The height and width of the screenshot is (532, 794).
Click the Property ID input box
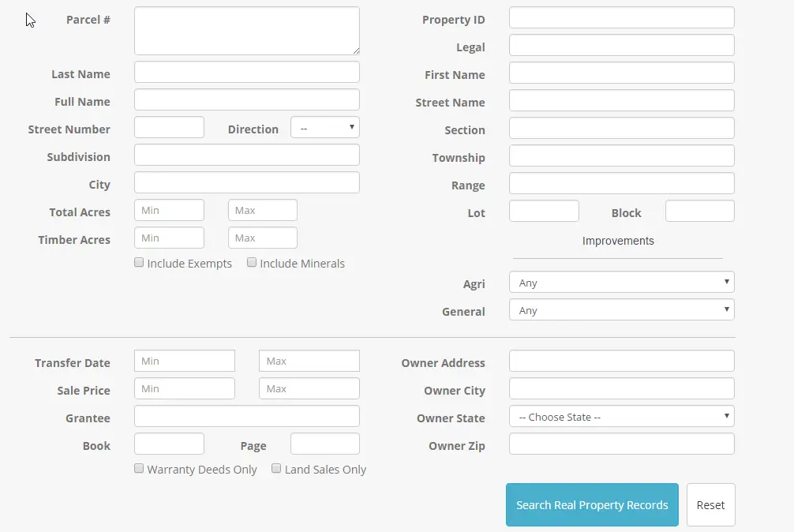click(x=621, y=18)
